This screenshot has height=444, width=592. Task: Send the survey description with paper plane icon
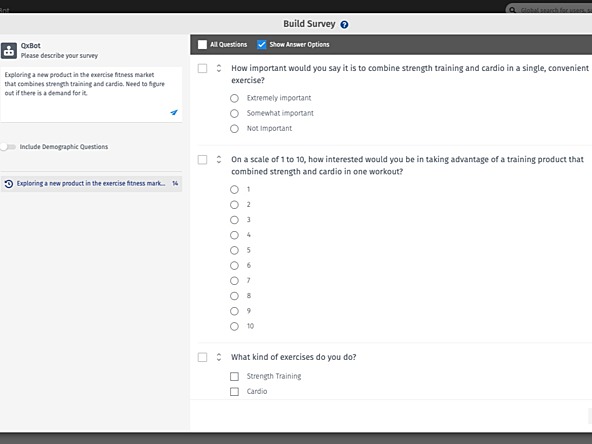[x=174, y=112]
